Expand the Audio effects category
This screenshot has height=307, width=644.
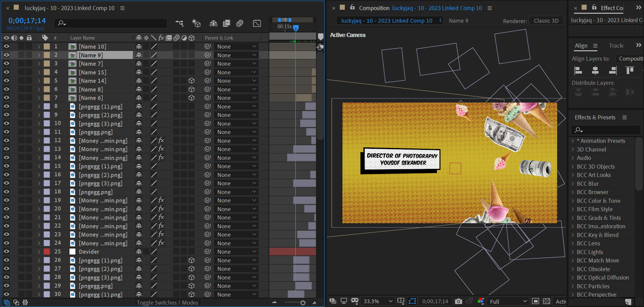pos(573,158)
